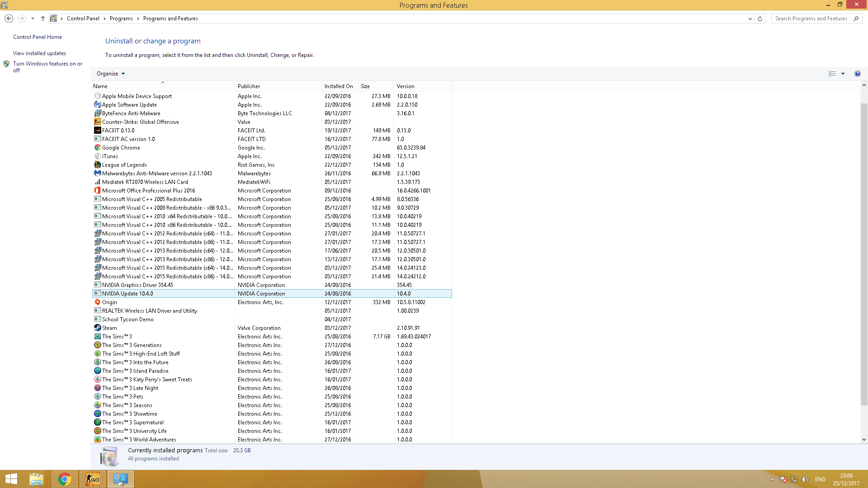Image resolution: width=868 pixels, height=488 pixels.
Task: Open View installed updates link
Action: click(39, 53)
